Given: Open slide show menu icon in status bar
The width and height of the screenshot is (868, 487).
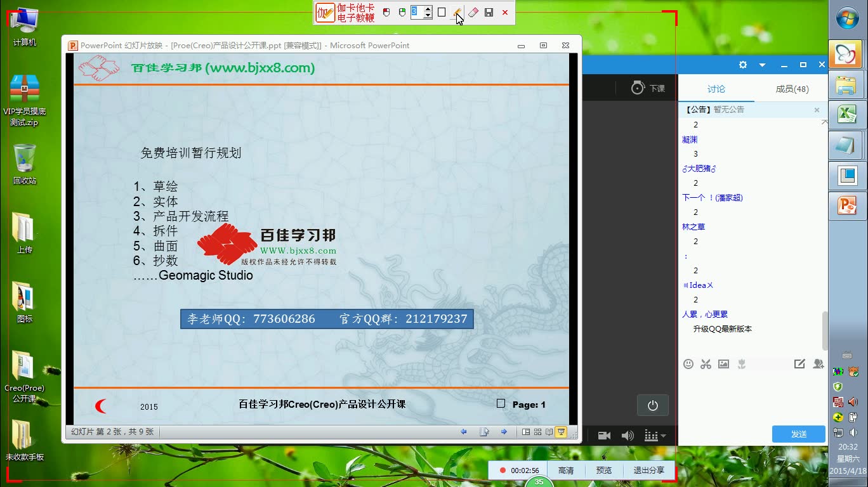Looking at the screenshot, I should tap(484, 432).
